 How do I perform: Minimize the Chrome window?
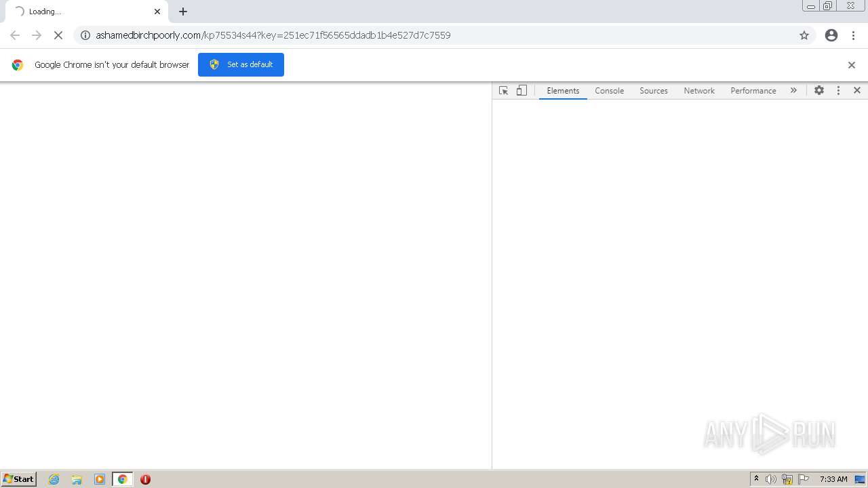point(810,6)
